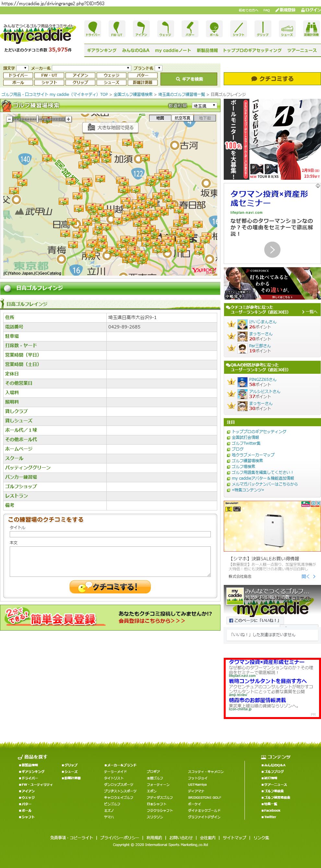Viewport: 321px width, 868px height.
Task: Open the 都道府県 prefecture dropdown
Action: point(204,106)
